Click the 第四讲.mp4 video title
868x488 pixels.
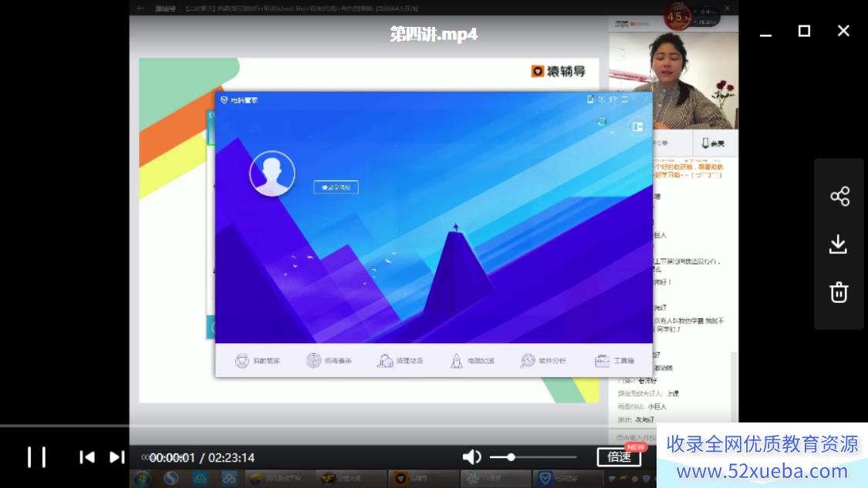(434, 34)
